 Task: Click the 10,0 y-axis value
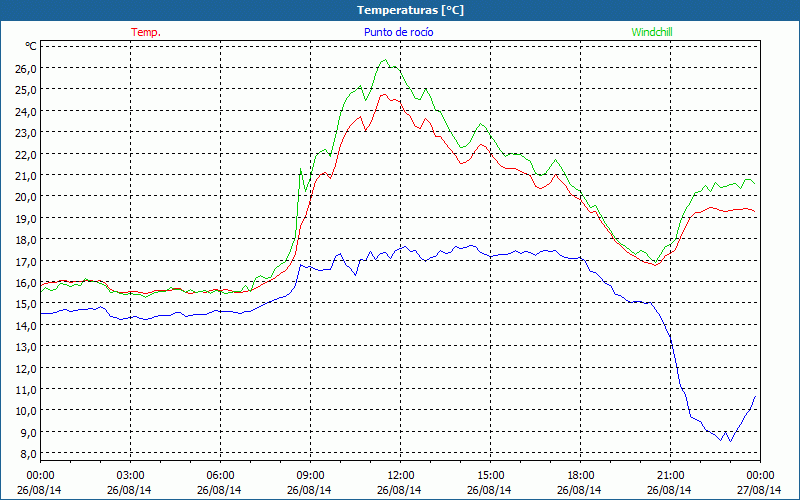click(x=27, y=411)
